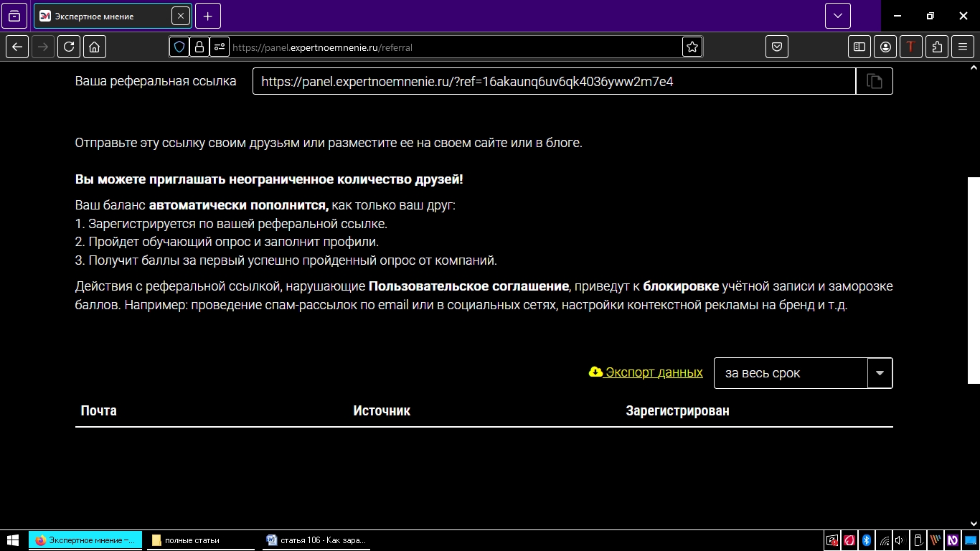Click the scrollbar down arrow
The width and height of the screenshot is (980, 551).
(x=974, y=524)
